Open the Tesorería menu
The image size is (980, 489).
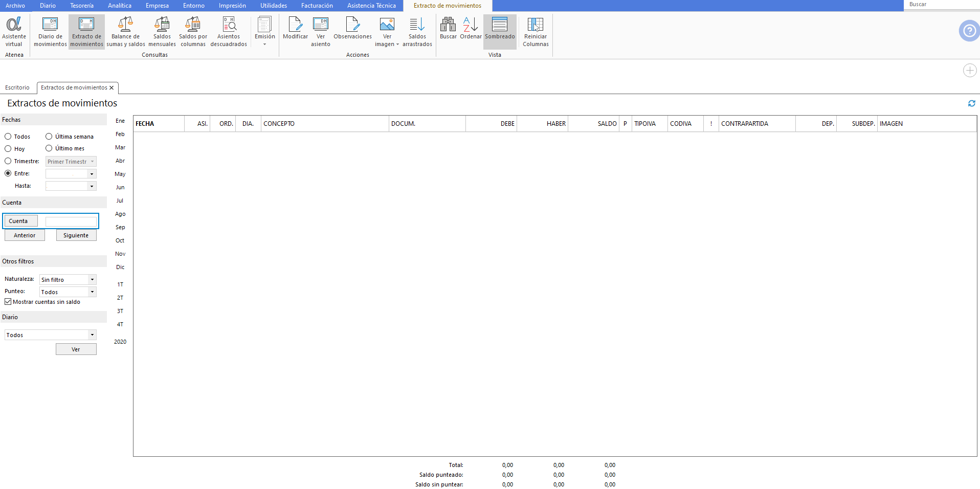82,6
